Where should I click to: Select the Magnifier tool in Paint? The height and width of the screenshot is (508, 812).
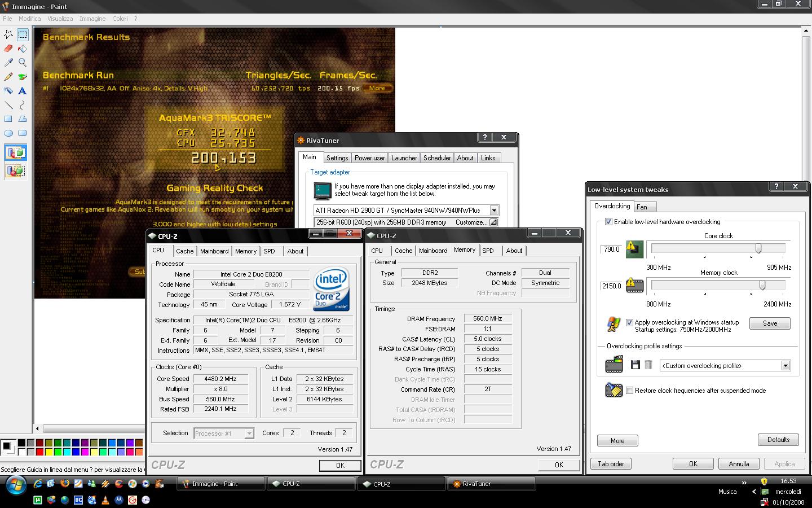pyautogui.click(x=23, y=63)
